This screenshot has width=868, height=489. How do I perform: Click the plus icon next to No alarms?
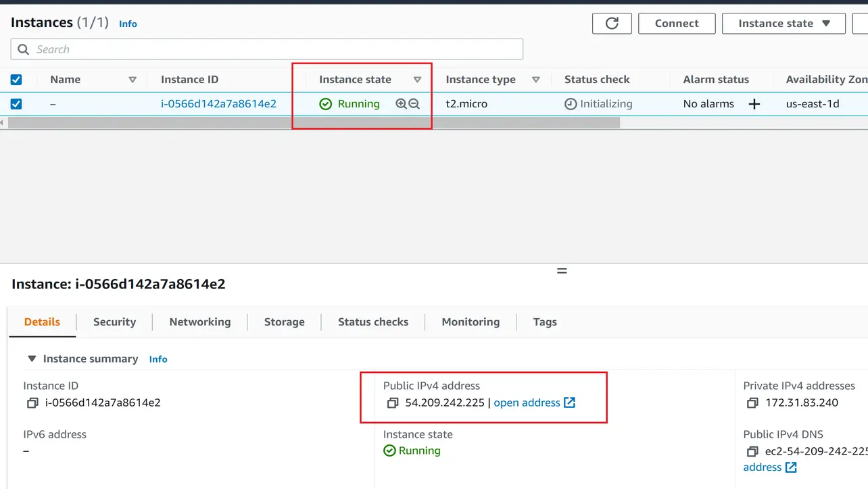click(x=754, y=104)
